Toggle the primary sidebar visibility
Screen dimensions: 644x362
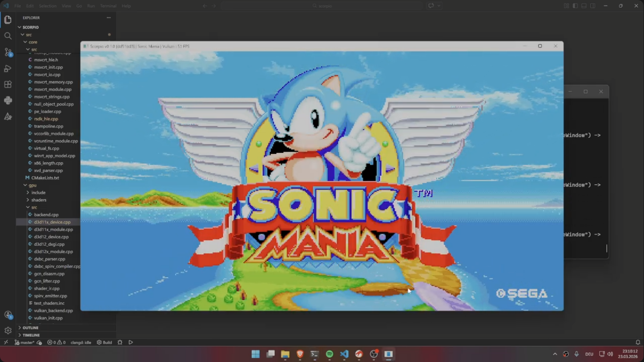pos(575,6)
